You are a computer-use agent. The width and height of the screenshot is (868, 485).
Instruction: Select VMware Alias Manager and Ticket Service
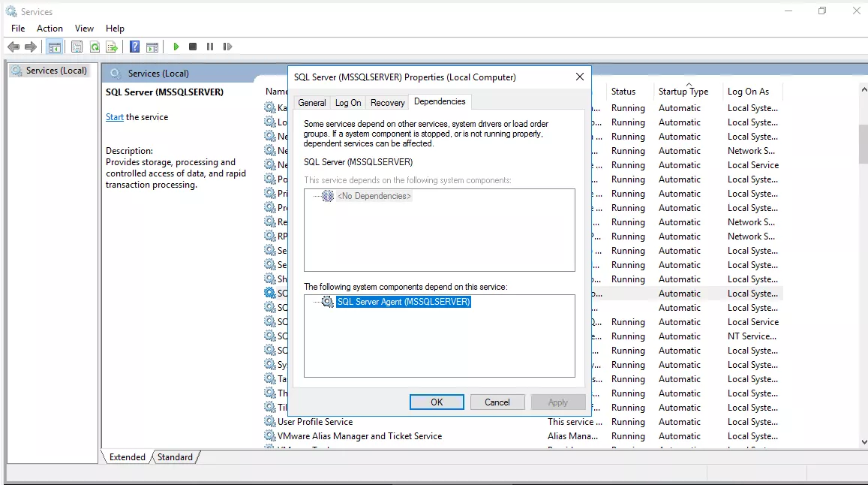click(360, 436)
